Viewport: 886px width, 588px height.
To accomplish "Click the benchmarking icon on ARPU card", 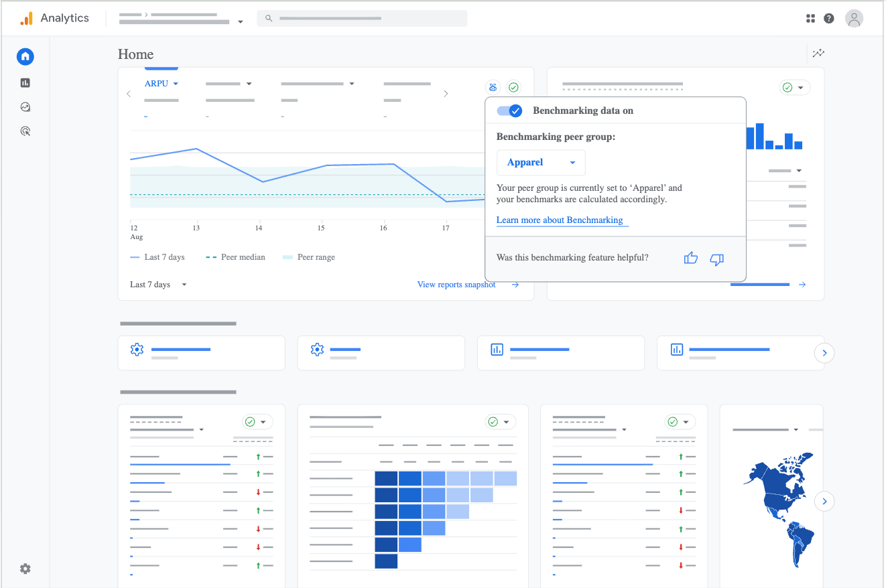I will click(493, 88).
